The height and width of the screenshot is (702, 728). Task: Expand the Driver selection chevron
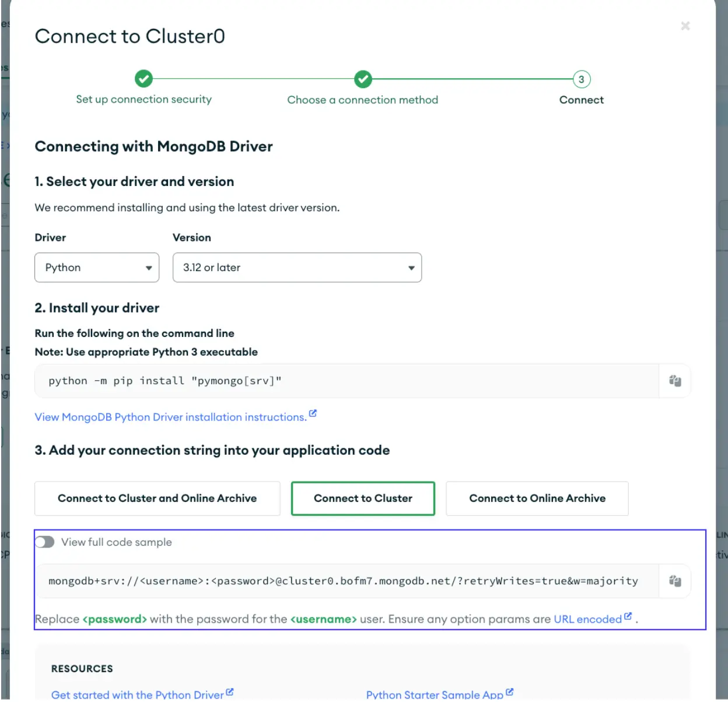pos(149,268)
